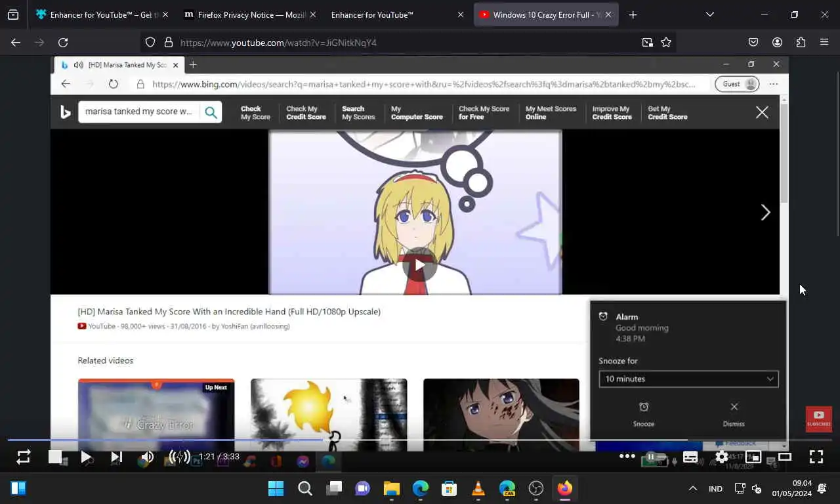Open Microsoft Edge Canary from the taskbar
Viewport: 840px width, 504px height.
tap(507, 488)
